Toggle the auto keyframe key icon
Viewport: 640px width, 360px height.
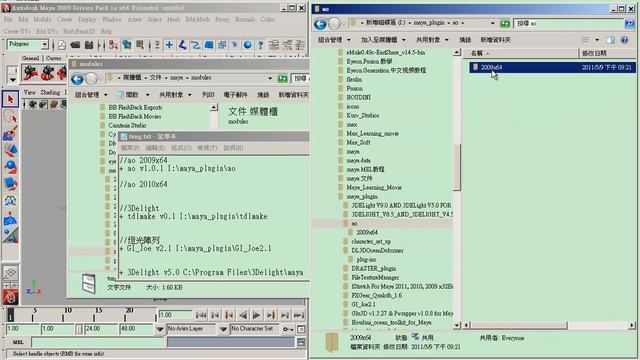[287, 329]
